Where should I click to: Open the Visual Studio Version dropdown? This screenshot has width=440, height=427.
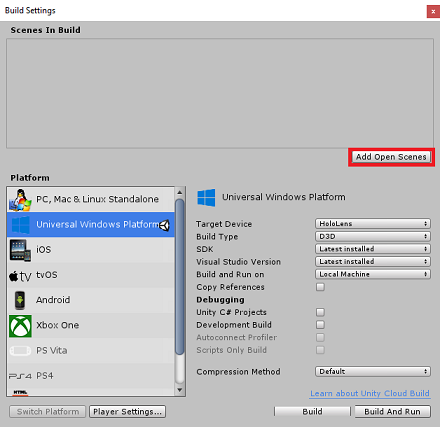pos(373,262)
